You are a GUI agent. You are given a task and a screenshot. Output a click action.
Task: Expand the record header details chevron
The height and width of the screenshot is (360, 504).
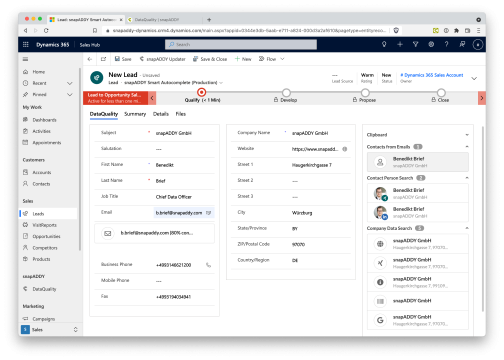click(474, 78)
